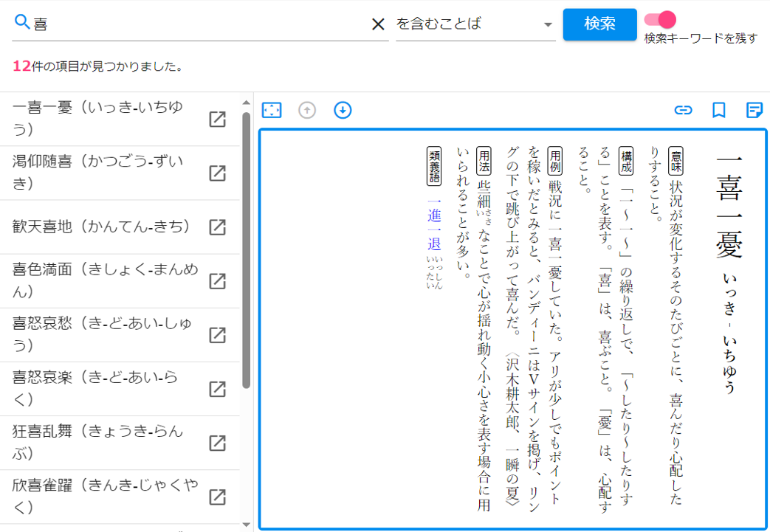Viewport: 770px width, 532px height.
Task: Open 歓天喜地 in a new window icon
Action: point(218,227)
